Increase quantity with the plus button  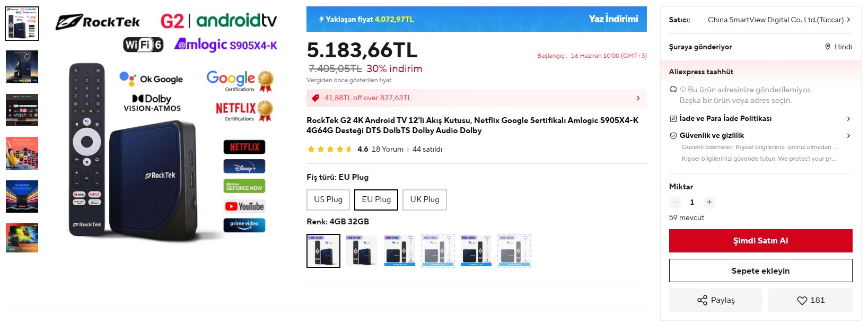pyautogui.click(x=709, y=202)
